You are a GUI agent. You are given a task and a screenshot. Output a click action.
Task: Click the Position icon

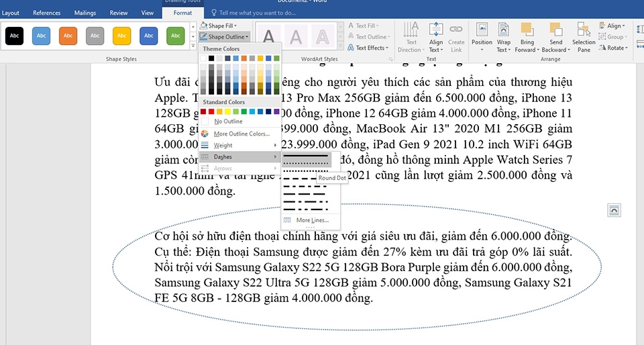[x=482, y=29]
